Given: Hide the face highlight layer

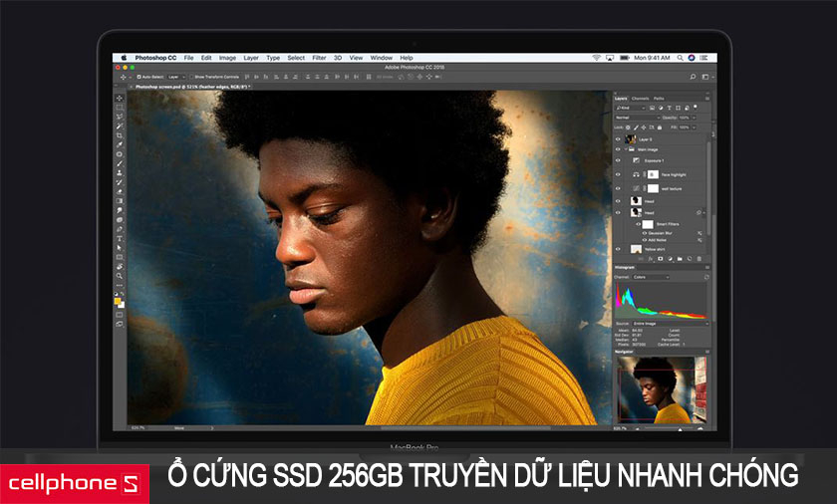Looking at the screenshot, I should [618, 174].
